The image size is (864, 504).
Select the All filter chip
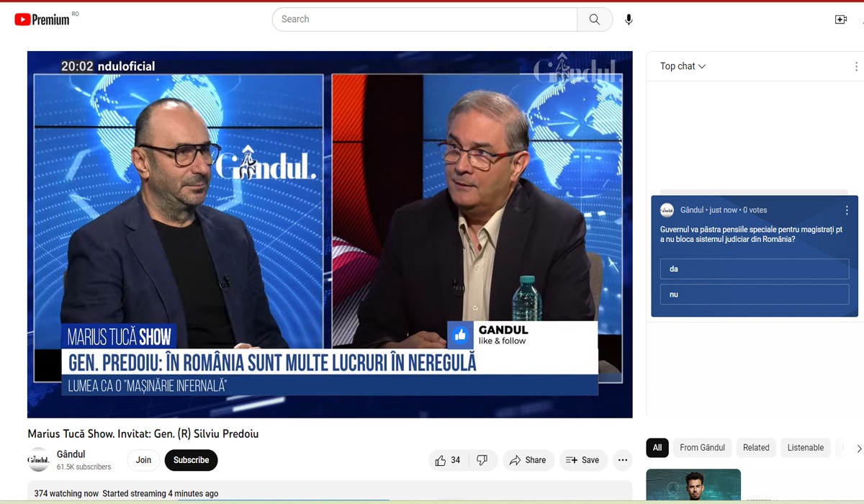point(657,448)
